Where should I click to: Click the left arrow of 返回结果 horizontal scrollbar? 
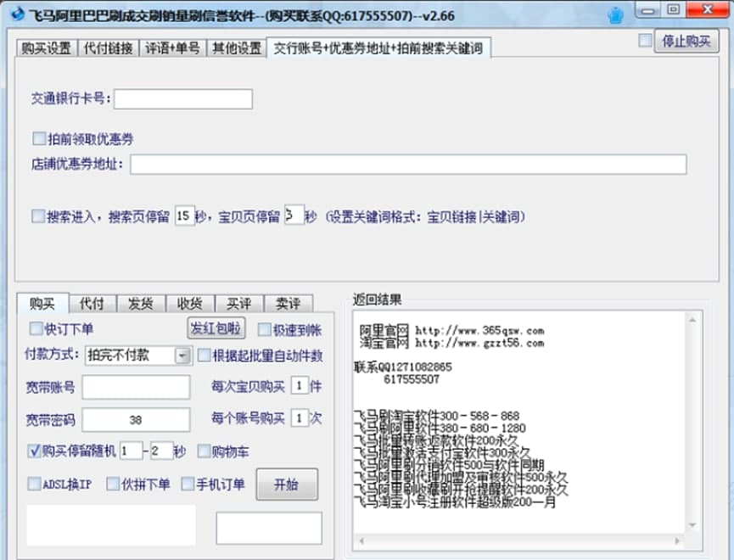pos(361,540)
